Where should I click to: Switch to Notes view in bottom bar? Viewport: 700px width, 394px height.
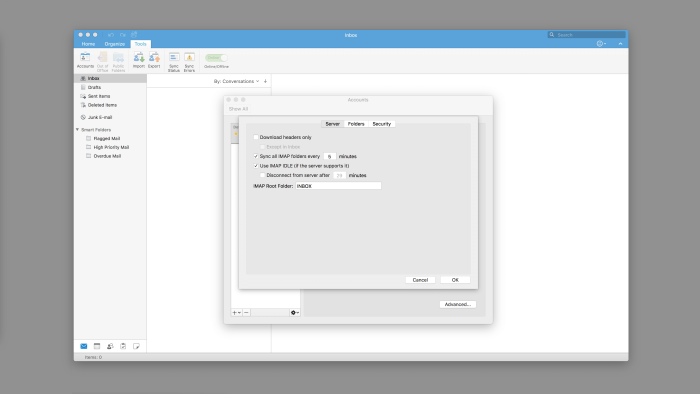(x=136, y=346)
